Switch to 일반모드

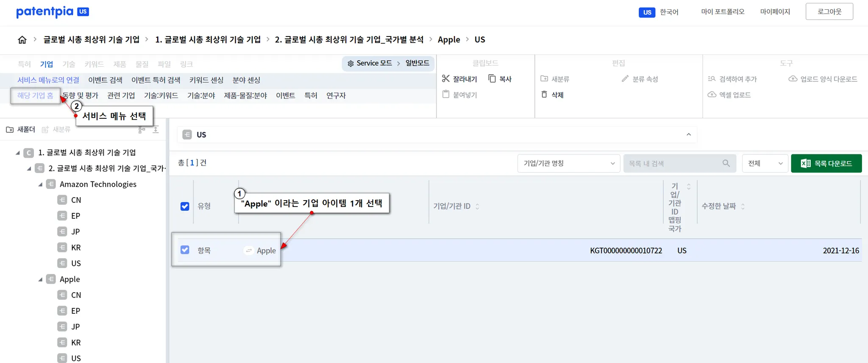tap(417, 63)
